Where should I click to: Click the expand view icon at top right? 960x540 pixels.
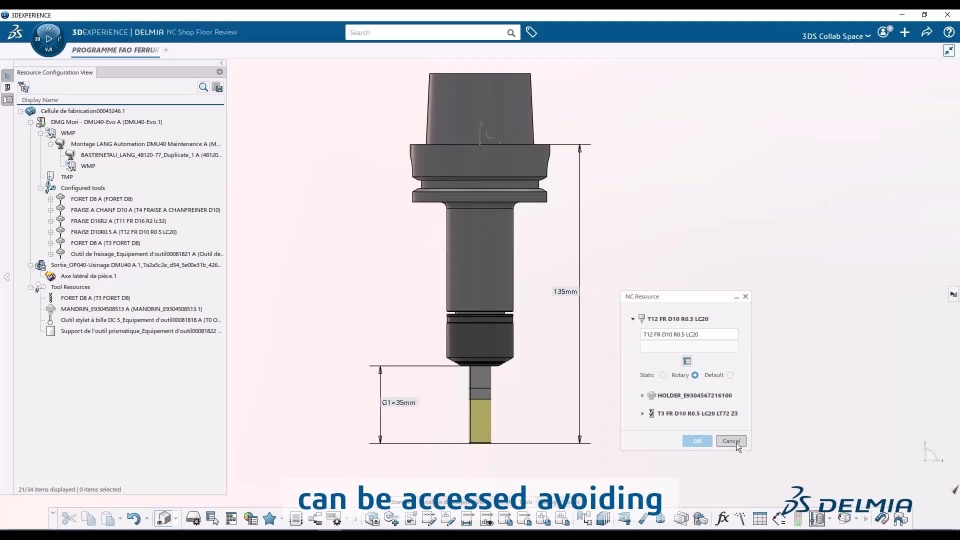point(948,51)
